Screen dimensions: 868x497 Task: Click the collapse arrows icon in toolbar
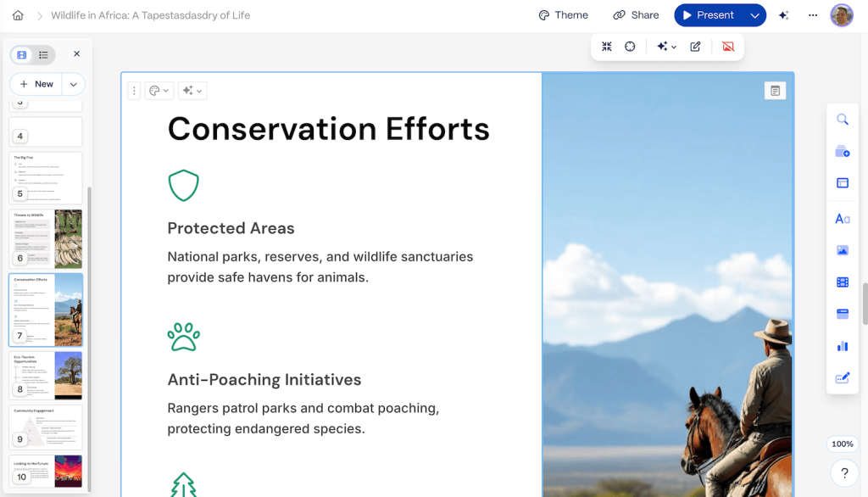tap(607, 47)
